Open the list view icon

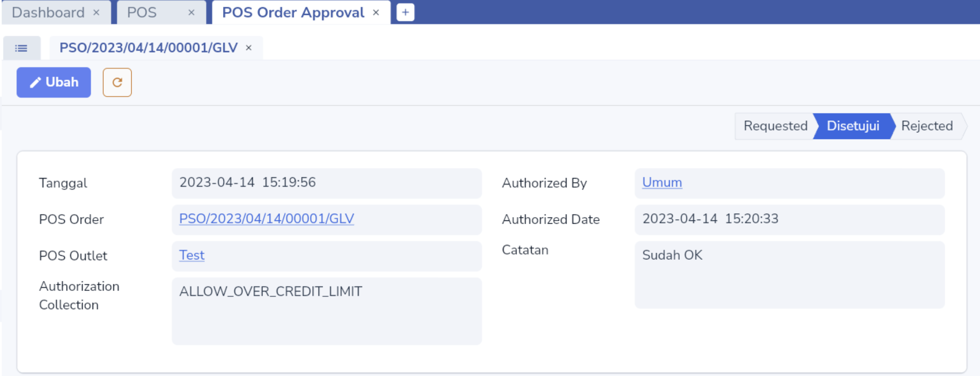click(22, 49)
